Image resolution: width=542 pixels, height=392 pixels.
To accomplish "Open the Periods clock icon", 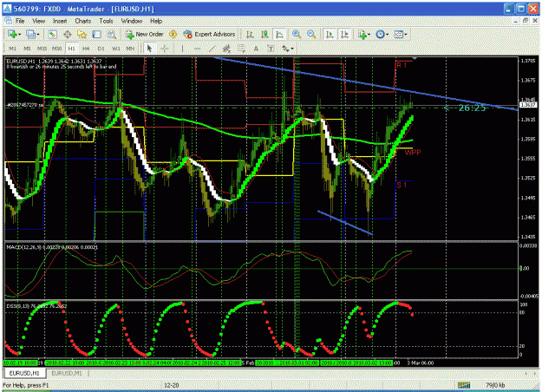I will 380,34.
